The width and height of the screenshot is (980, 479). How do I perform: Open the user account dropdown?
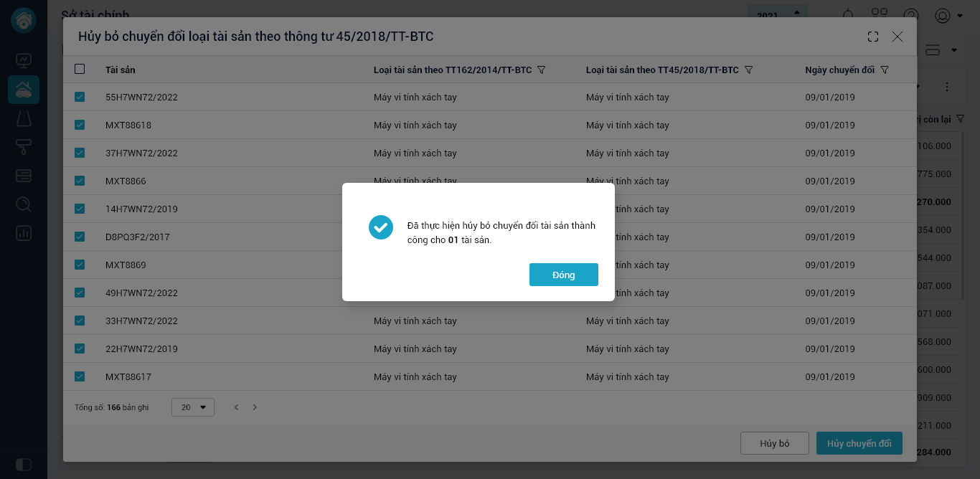point(948,16)
